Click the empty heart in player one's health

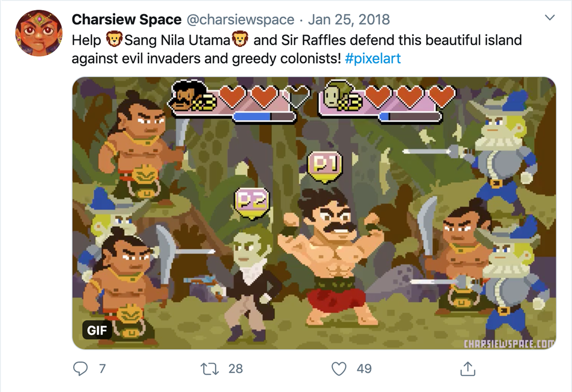point(298,97)
